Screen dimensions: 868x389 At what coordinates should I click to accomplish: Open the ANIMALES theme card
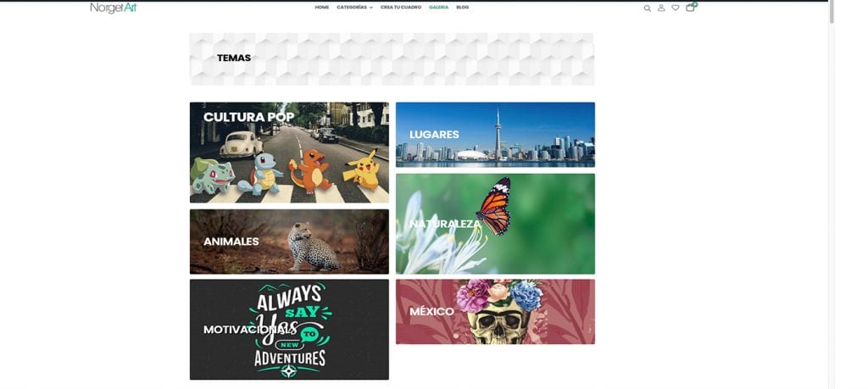pos(289,242)
